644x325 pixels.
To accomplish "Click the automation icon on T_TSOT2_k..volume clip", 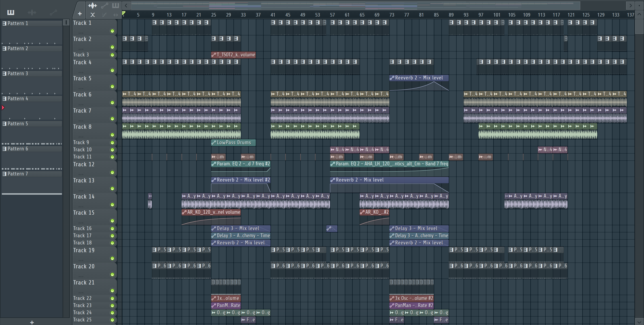I will coord(214,55).
